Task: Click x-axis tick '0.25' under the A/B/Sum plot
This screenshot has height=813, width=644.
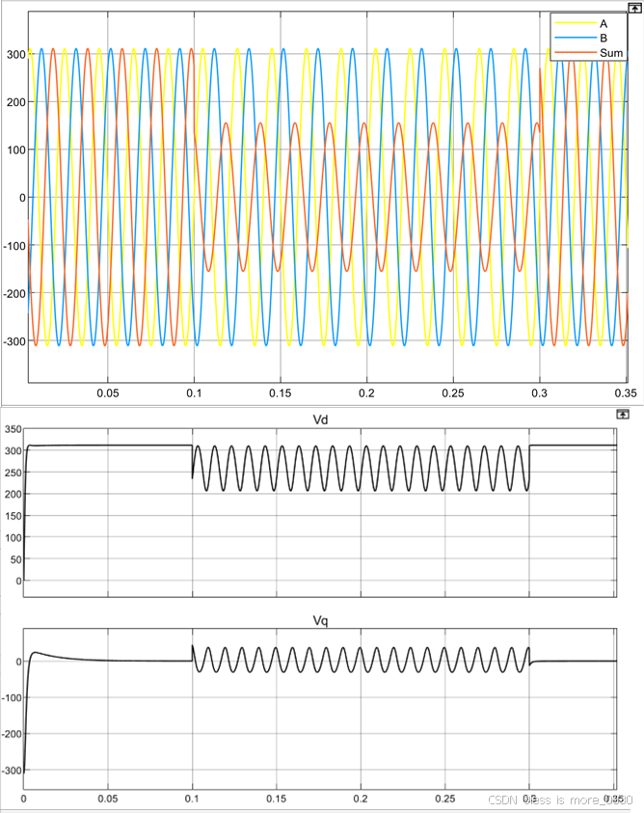Action: [x=453, y=393]
